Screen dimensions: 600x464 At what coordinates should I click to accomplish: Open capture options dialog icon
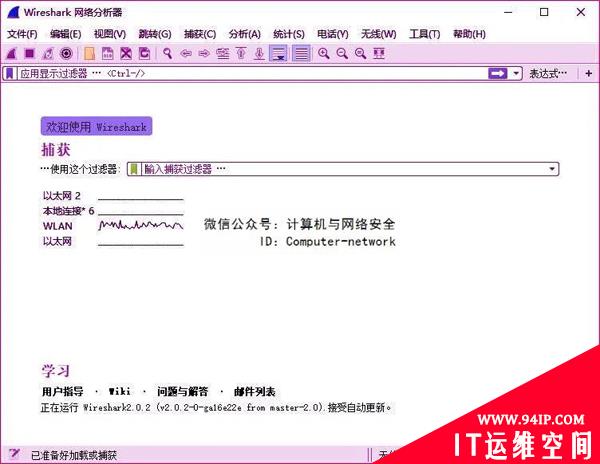click(67, 54)
